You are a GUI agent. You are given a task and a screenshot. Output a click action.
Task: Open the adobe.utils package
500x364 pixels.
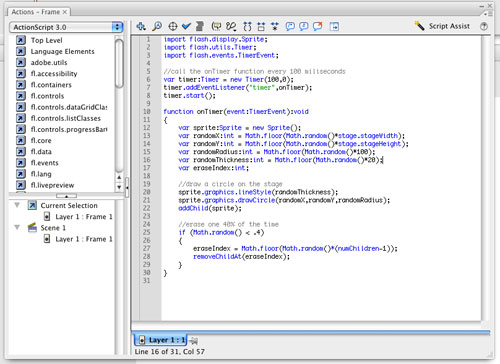point(49,62)
